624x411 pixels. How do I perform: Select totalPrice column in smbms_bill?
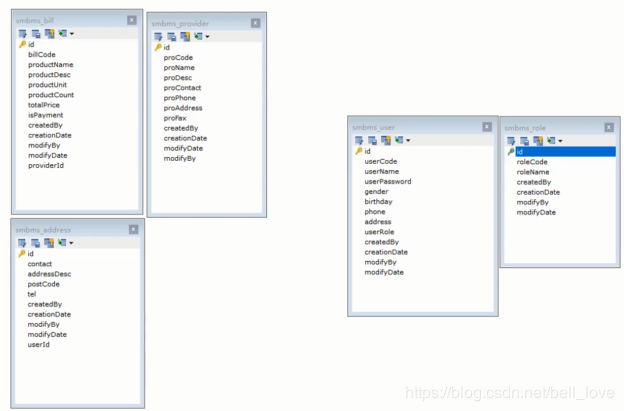click(x=44, y=105)
